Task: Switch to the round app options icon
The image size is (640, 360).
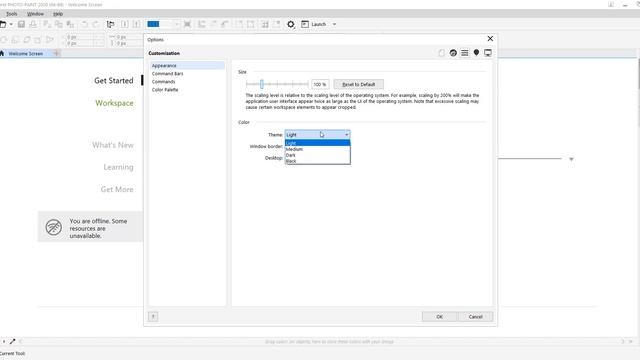Action: (x=453, y=53)
